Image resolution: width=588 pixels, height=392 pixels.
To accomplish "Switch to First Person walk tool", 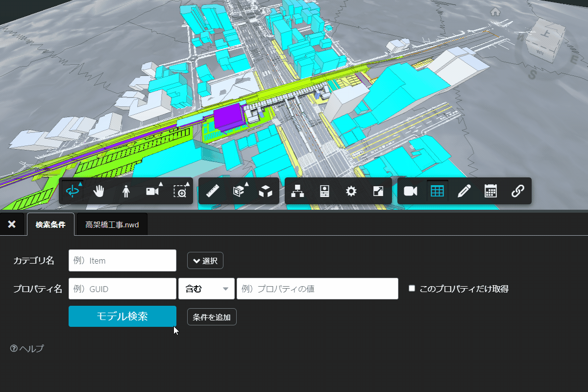I will tap(126, 191).
